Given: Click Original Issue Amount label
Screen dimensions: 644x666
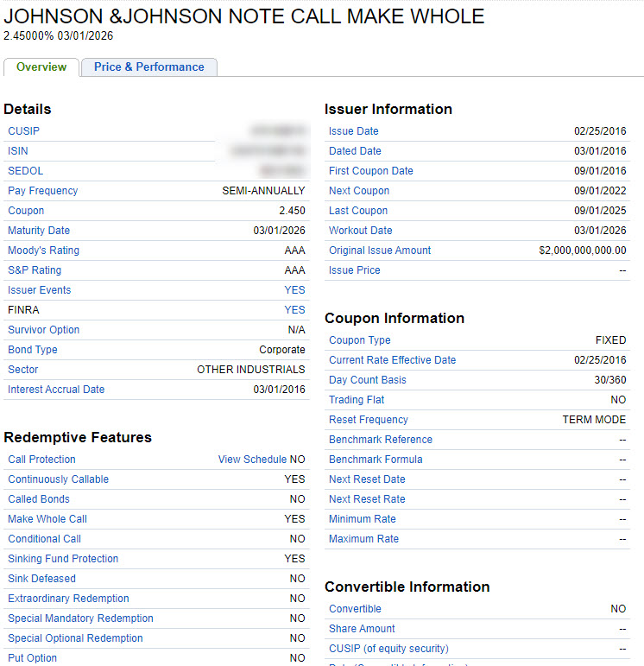Looking at the screenshot, I should pos(379,251).
